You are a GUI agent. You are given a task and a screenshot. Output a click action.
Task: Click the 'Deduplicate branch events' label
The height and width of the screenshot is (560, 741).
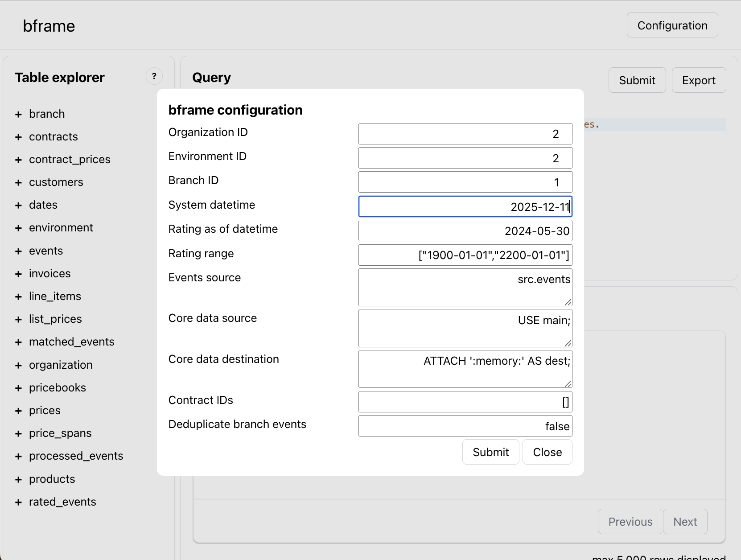pos(237,424)
